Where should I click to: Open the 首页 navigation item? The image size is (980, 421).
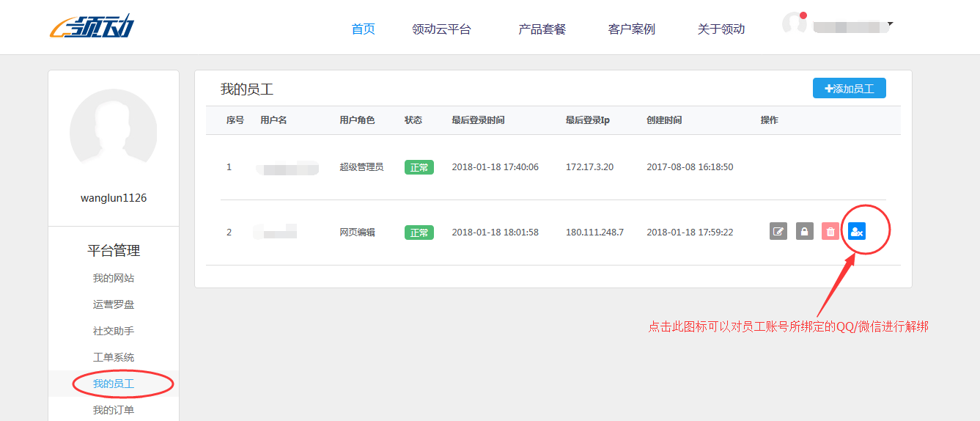(363, 29)
